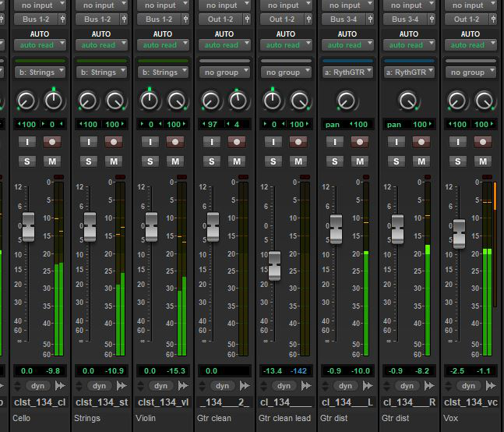Click Gtr clean lead comment label
This screenshot has height=432, width=504.
tap(285, 418)
